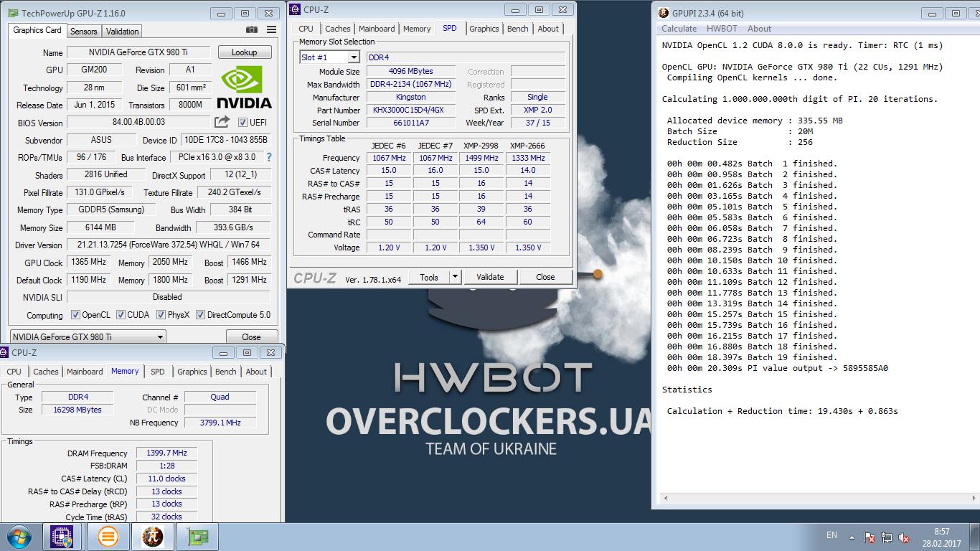Toggle the DirectCompute 5.0 checkbox
Viewport: 980px width, 551px height.
pyautogui.click(x=200, y=315)
